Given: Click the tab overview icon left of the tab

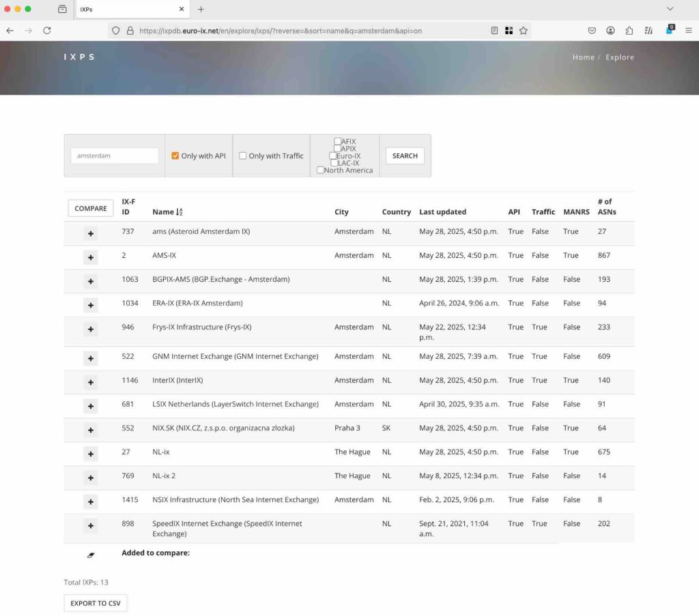Looking at the screenshot, I should 62,10.
